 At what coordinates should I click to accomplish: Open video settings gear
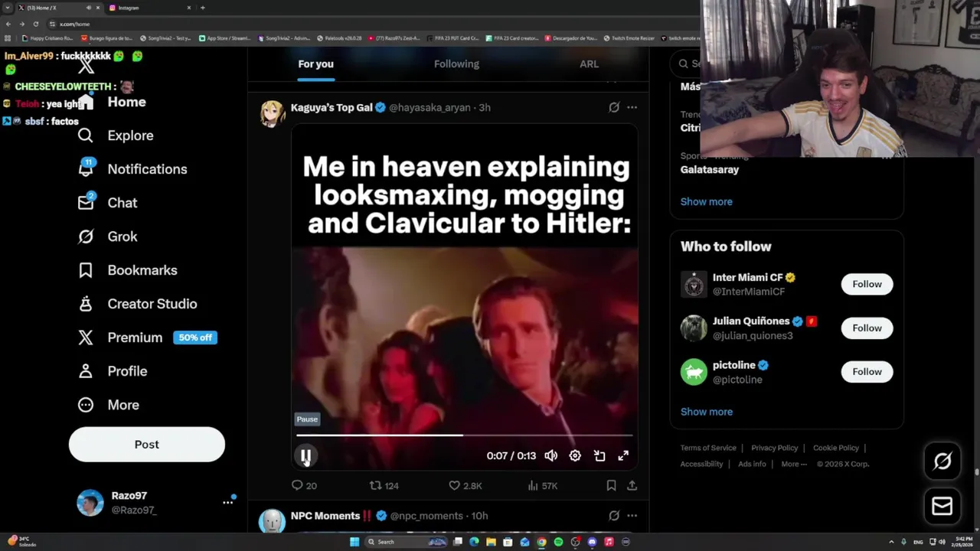[x=575, y=455]
